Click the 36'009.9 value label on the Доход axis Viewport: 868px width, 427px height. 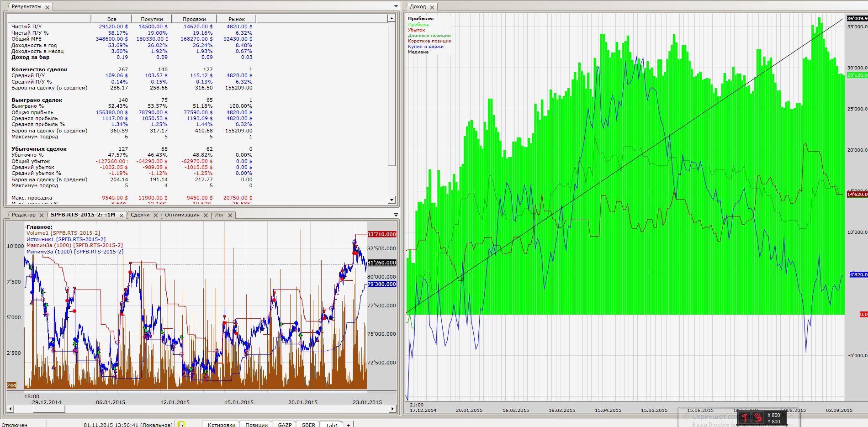[857, 19]
